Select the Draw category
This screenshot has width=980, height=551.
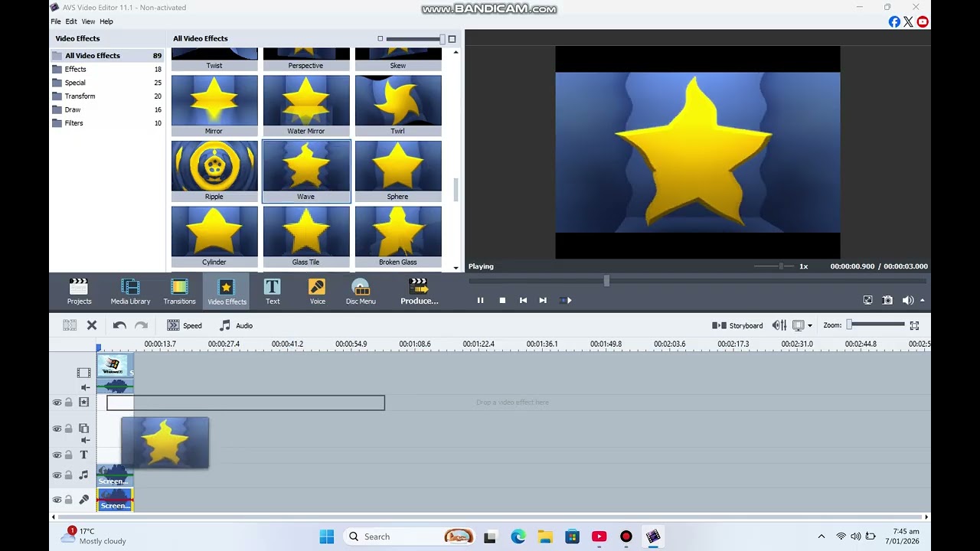pyautogui.click(x=106, y=109)
